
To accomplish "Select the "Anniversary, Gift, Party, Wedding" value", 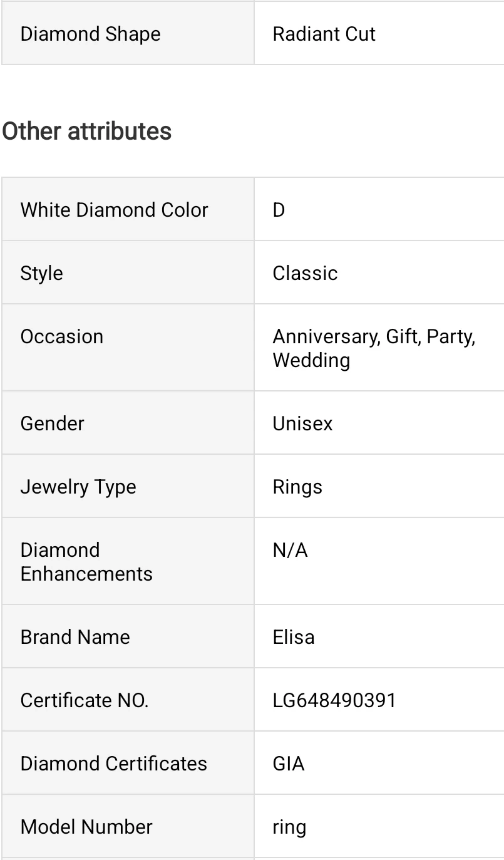I will (x=373, y=348).
